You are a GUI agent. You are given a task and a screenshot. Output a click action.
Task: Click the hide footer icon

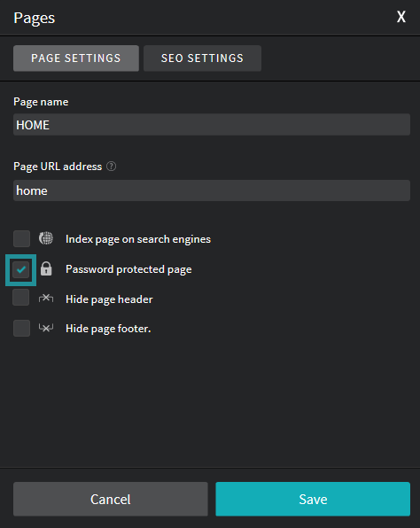46,328
